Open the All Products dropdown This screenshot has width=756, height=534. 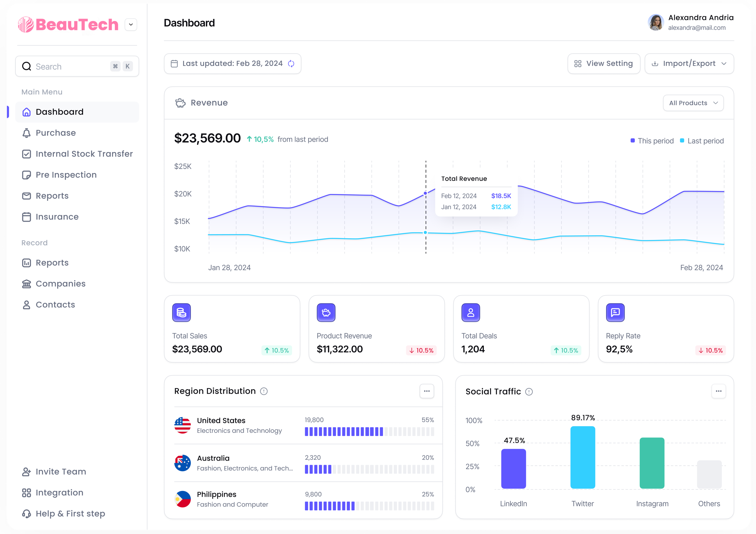click(693, 103)
